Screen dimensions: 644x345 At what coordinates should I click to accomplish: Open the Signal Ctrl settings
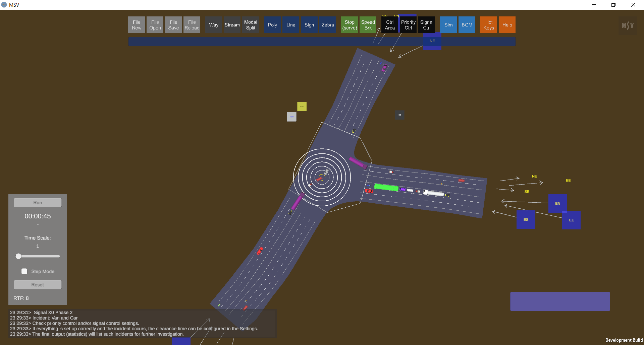click(x=427, y=25)
